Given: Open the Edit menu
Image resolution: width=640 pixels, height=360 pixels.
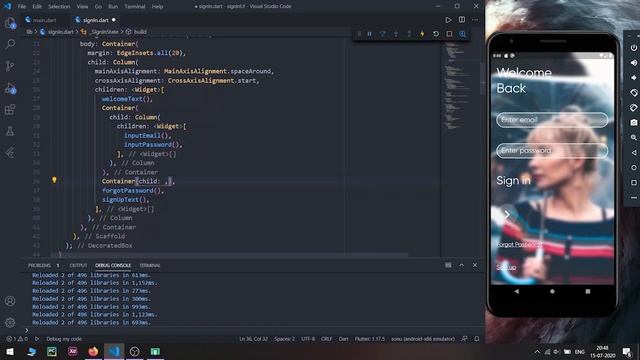Looking at the screenshot, I should 37,7.
